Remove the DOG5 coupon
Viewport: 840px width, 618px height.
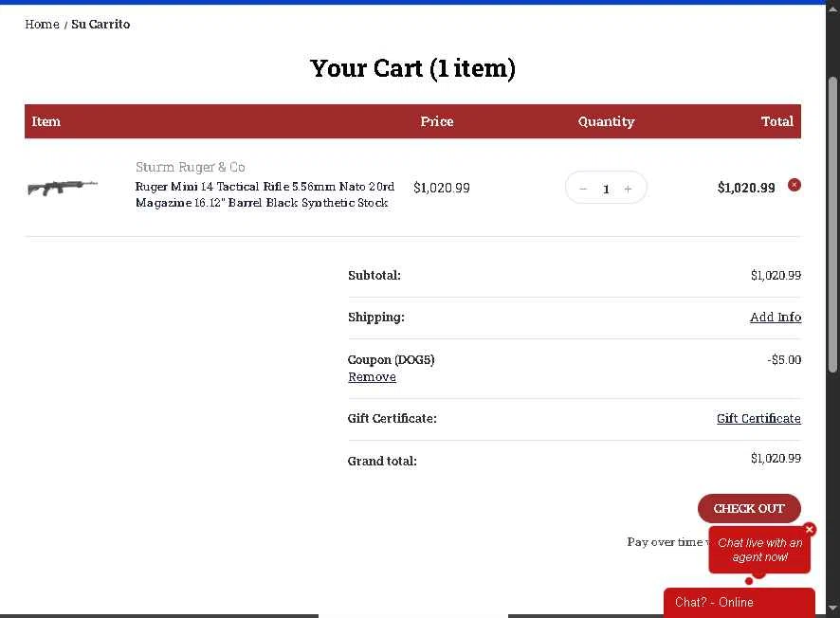[372, 377]
